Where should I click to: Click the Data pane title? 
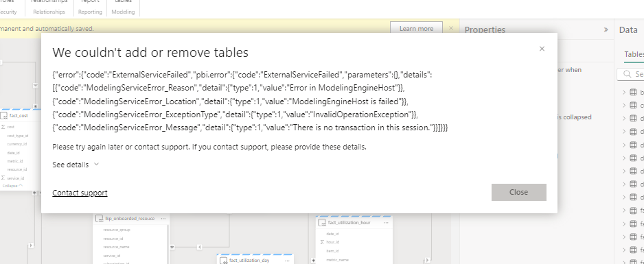tap(628, 29)
